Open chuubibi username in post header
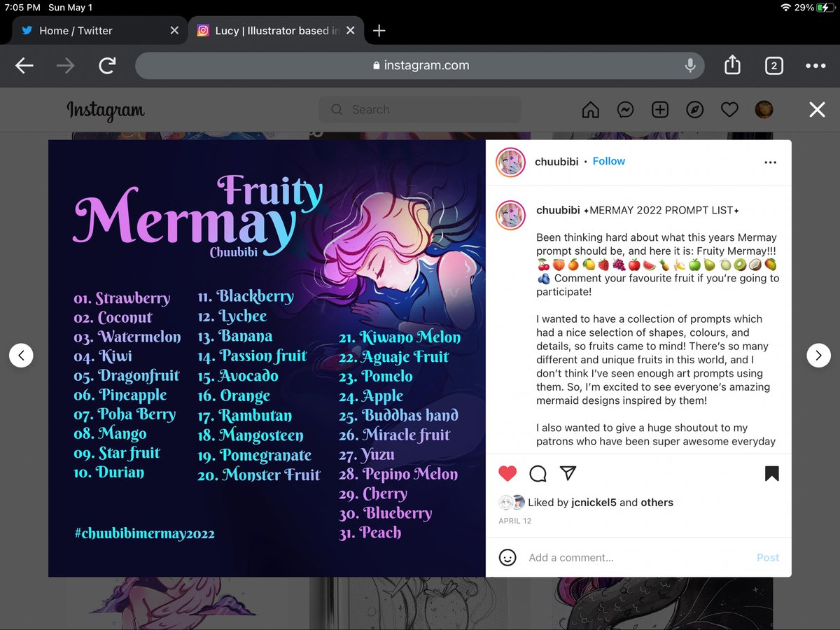 557,161
